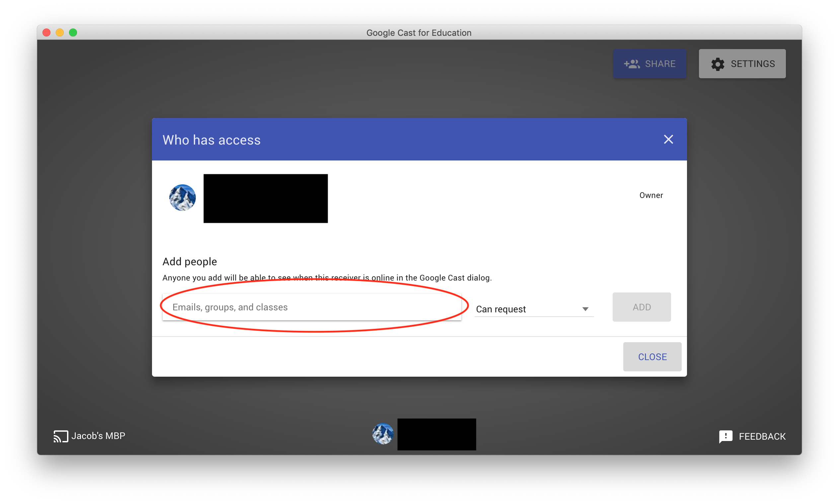The height and width of the screenshot is (504, 839).
Task: Click the Feedback speech bubble icon
Action: tap(725, 436)
